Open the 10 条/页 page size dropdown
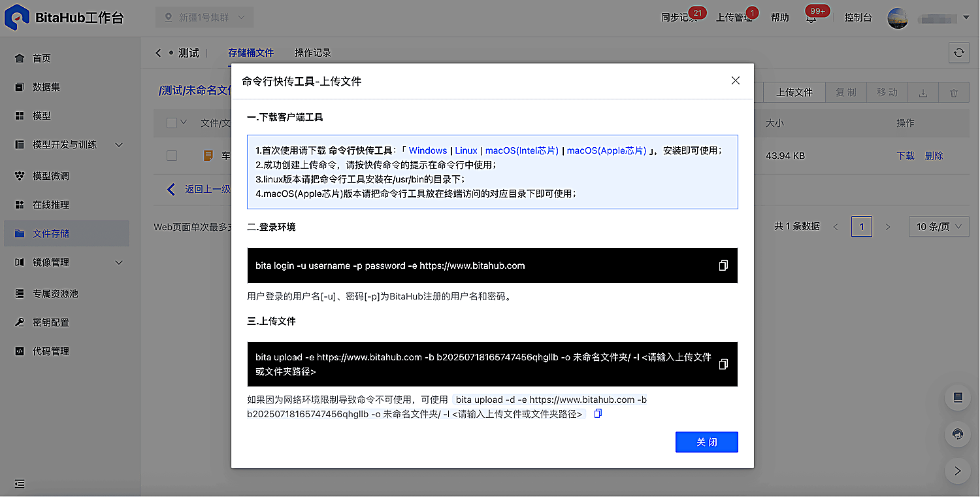The image size is (980, 497). [939, 226]
